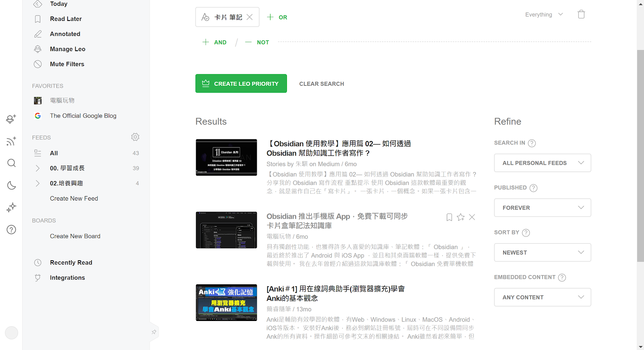Screen dimensions: 644x350
Task: Star the Obsidian 推出手機版 article
Action: [x=461, y=217]
